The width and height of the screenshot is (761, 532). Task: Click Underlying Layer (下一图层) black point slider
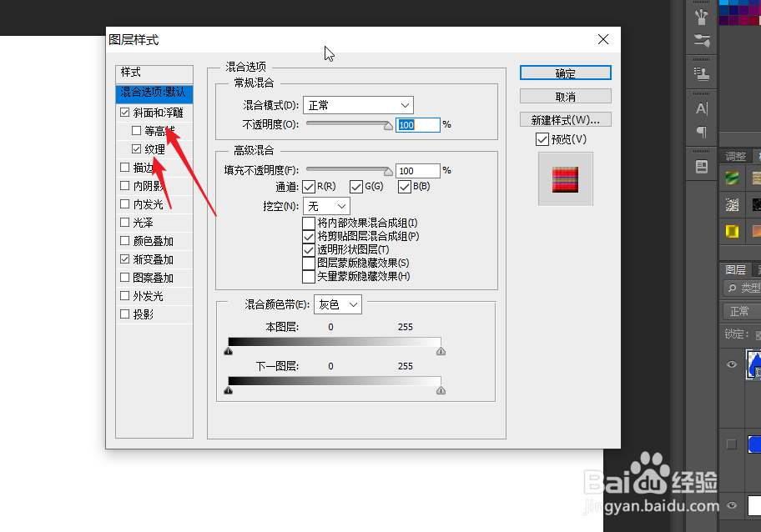point(228,390)
